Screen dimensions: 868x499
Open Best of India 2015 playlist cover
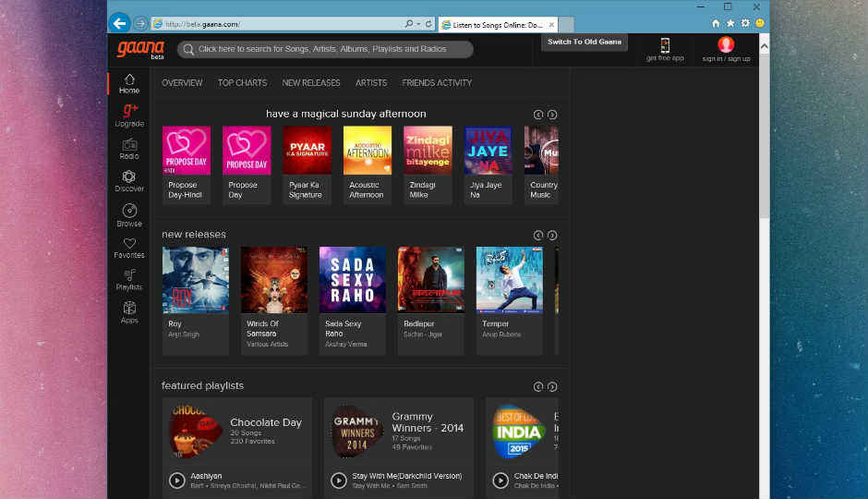(x=519, y=432)
